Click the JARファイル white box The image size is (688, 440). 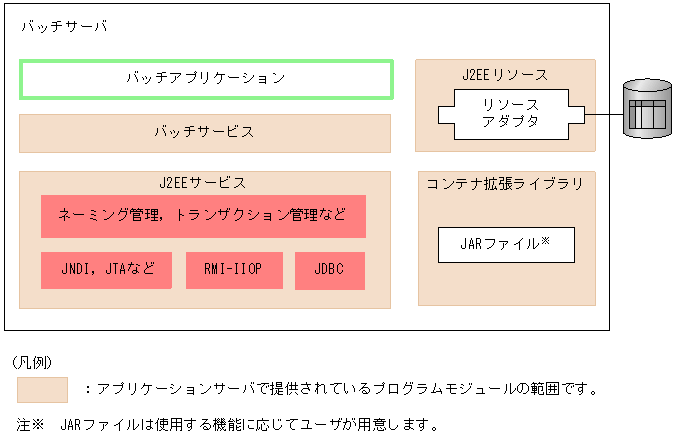click(505, 244)
